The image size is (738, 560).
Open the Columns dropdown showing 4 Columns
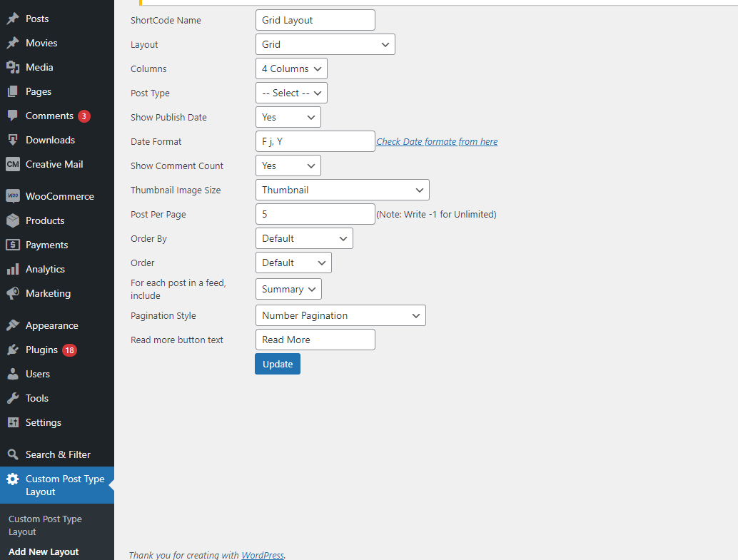pyautogui.click(x=291, y=68)
